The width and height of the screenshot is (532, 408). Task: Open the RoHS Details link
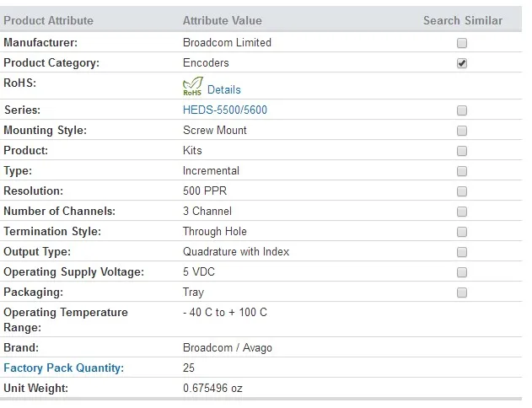(x=224, y=90)
